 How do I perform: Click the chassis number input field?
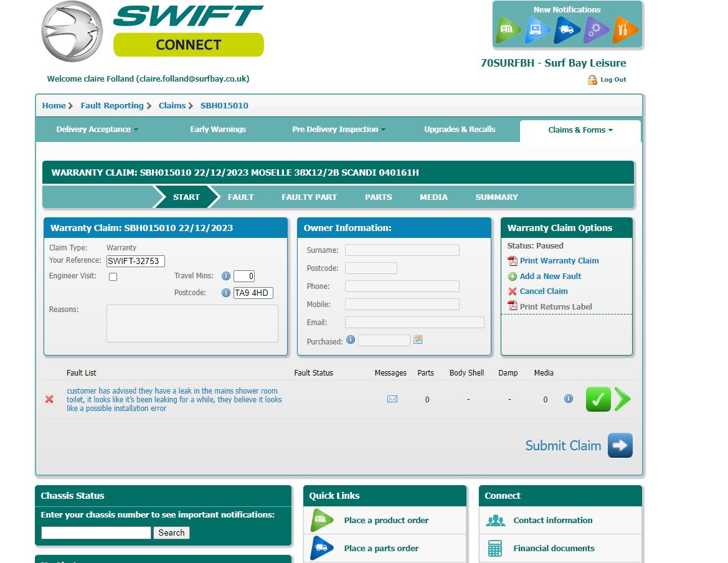96,533
